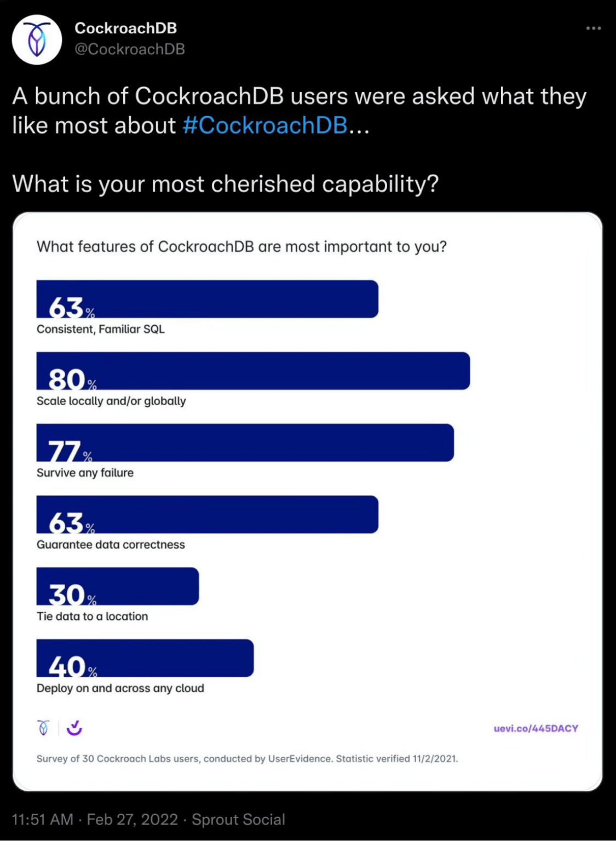616x841 pixels.
Task: Click the 30% Tie data to a location bar
Action: point(117,586)
